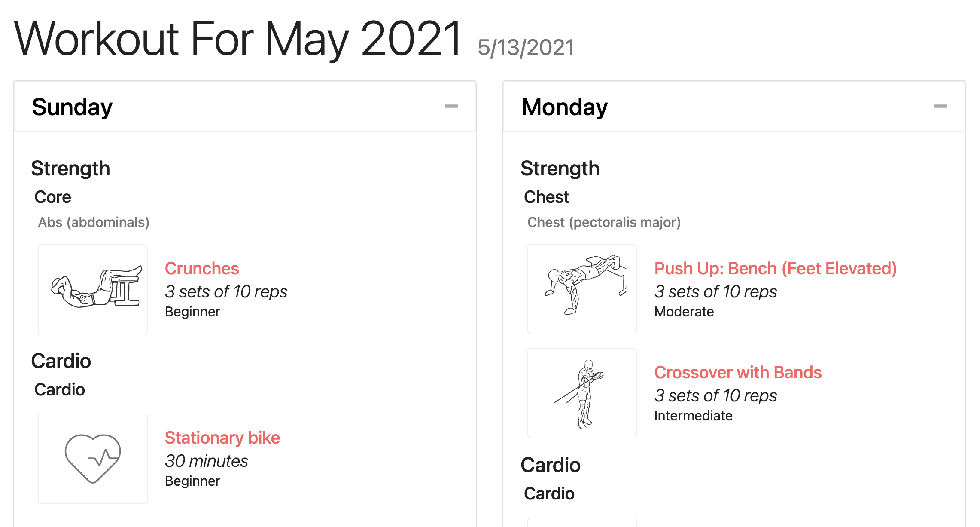The height and width of the screenshot is (527, 980).
Task: Click the Core section heading
Action: (52, 196)
